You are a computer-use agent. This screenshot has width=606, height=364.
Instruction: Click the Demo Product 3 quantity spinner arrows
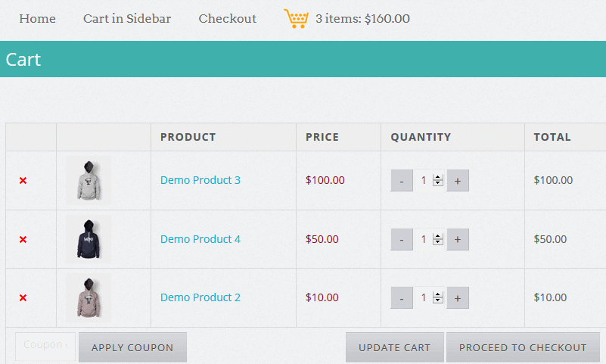(x=438, y=180)
